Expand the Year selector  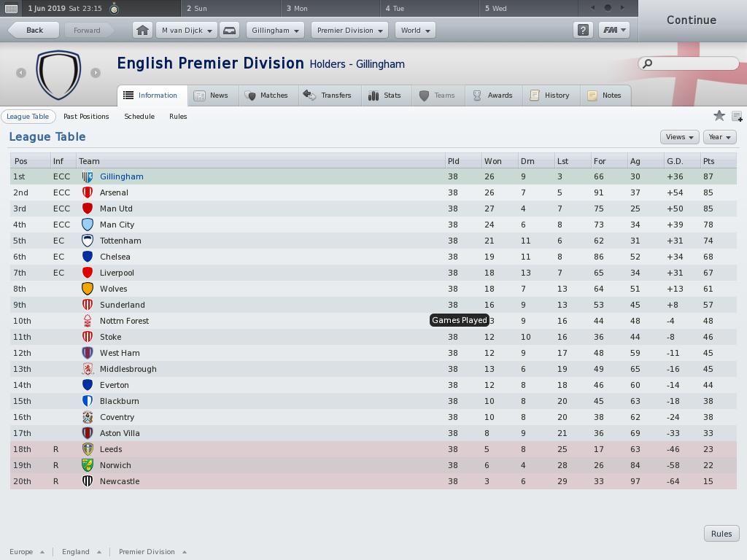tap(719, 137)
